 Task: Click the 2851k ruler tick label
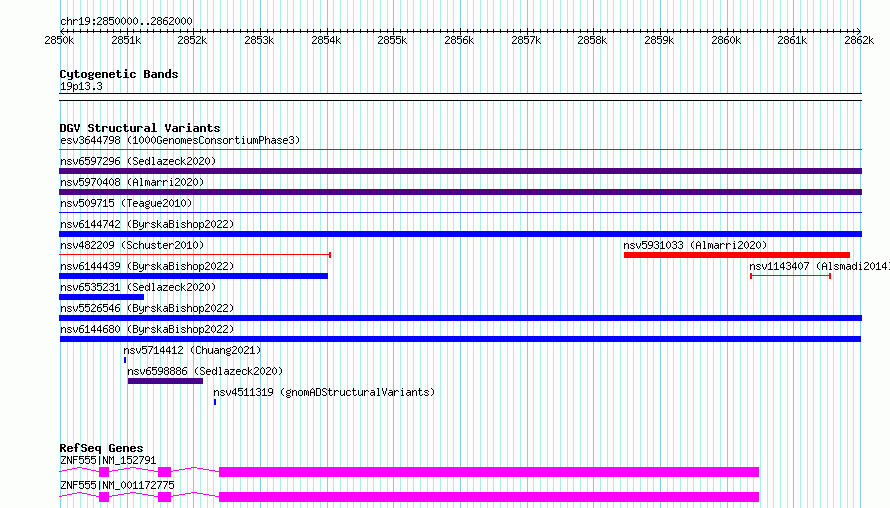pos(126,40)
